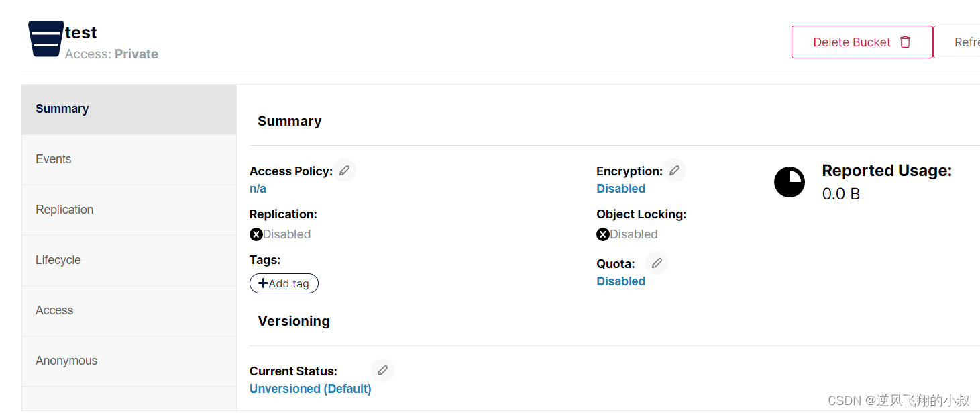
Task: Click the Unversioned (Default) status link
Action: pos(311,389)
